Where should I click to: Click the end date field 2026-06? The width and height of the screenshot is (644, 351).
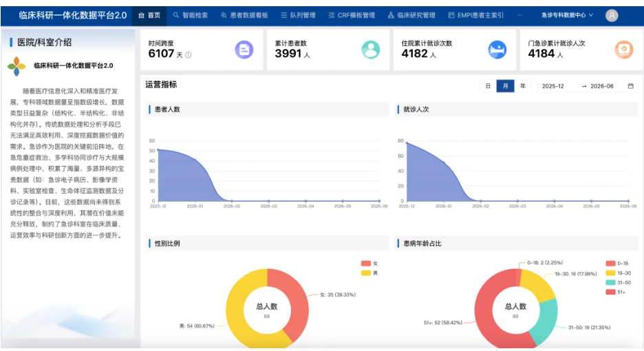pos(602,86)
